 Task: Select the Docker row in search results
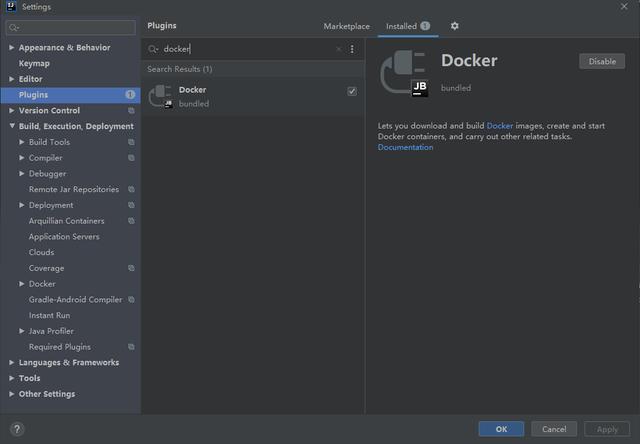253,96
